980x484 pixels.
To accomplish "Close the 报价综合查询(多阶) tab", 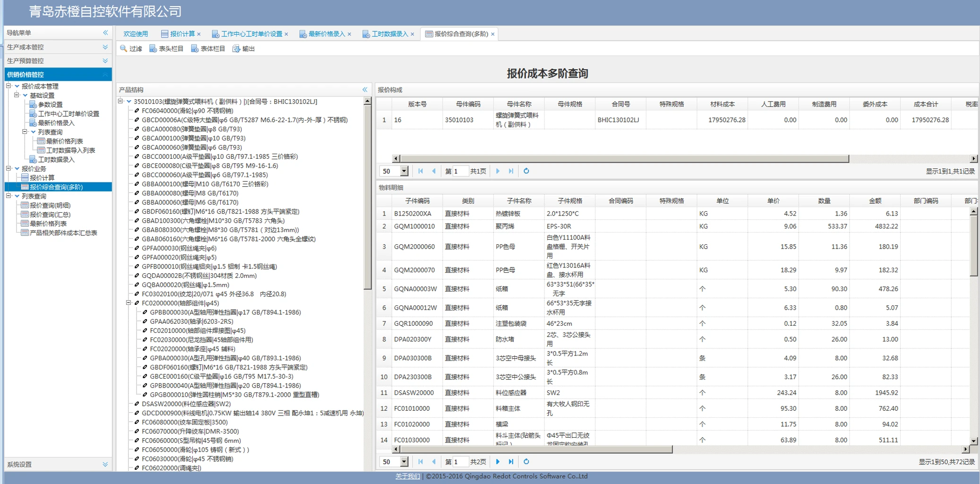I will (493, 34).
